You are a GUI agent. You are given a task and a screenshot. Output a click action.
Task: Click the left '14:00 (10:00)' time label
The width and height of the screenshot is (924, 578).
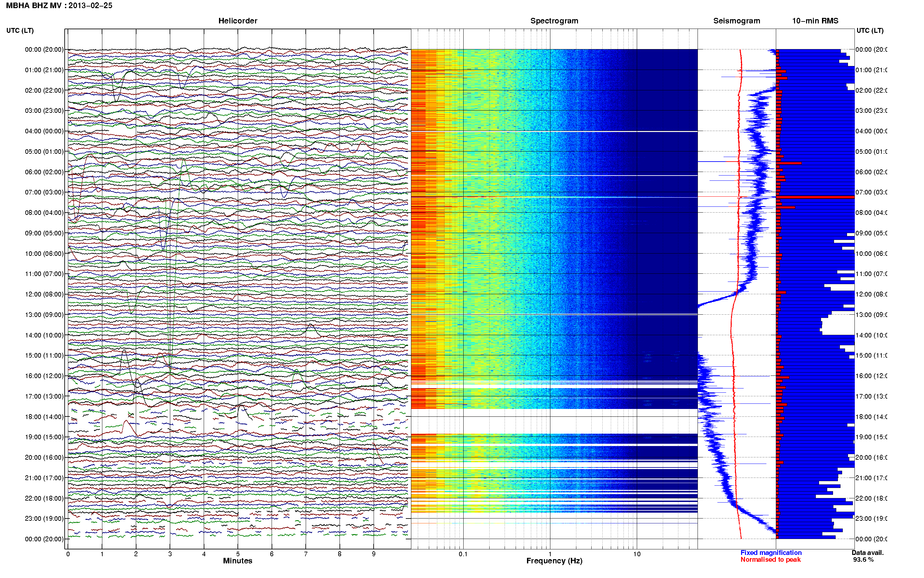click(x=44, y=335)
